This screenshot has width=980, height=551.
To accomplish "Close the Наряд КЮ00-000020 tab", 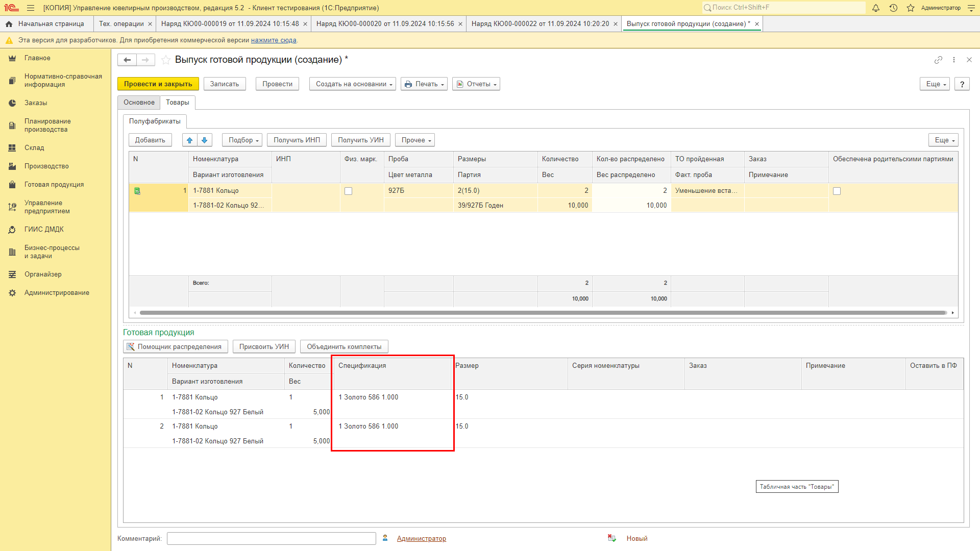I will click(x=460, y=24).
